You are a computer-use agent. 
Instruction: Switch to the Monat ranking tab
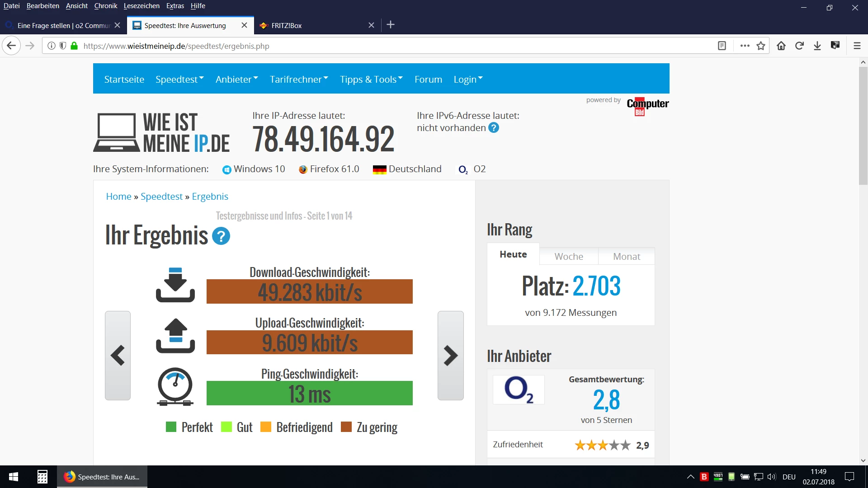click(x=627, y=256)
